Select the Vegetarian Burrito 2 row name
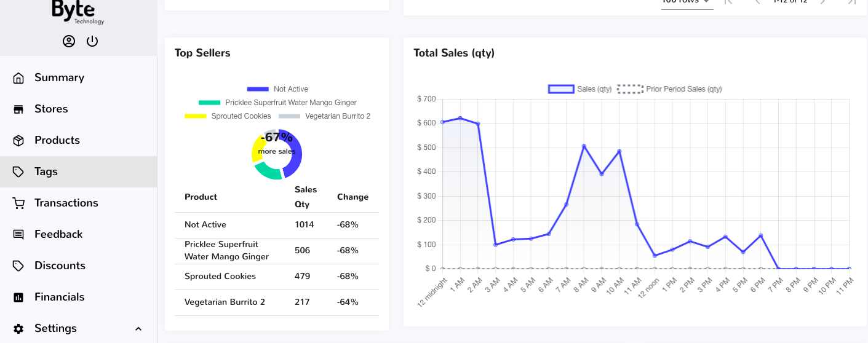 point(225,302)
